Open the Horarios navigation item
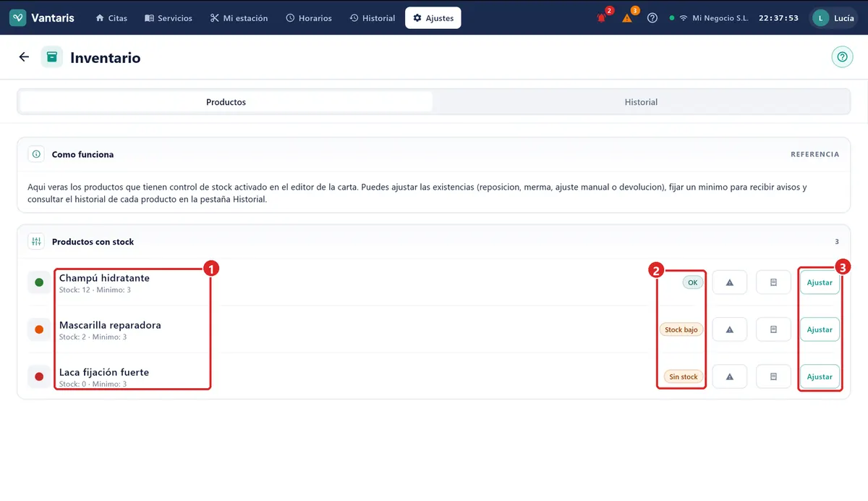This screenshot has width=868, height=501. pos(309,17)
